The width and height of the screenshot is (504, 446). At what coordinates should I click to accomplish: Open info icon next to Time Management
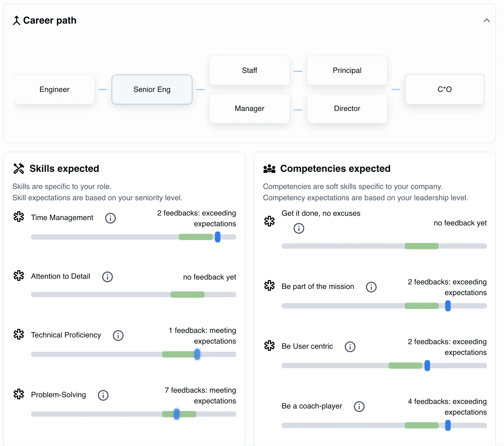pos(110,218)
